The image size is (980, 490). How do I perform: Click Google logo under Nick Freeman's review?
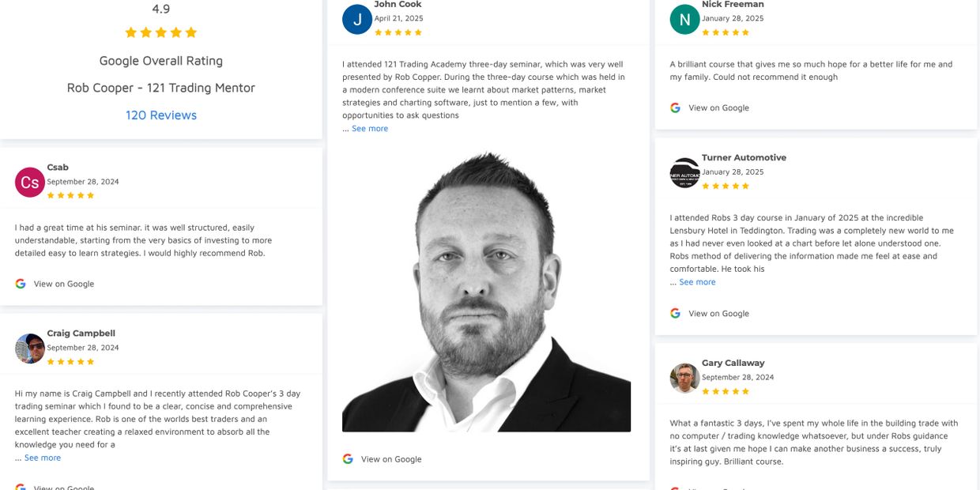(675, 107)
